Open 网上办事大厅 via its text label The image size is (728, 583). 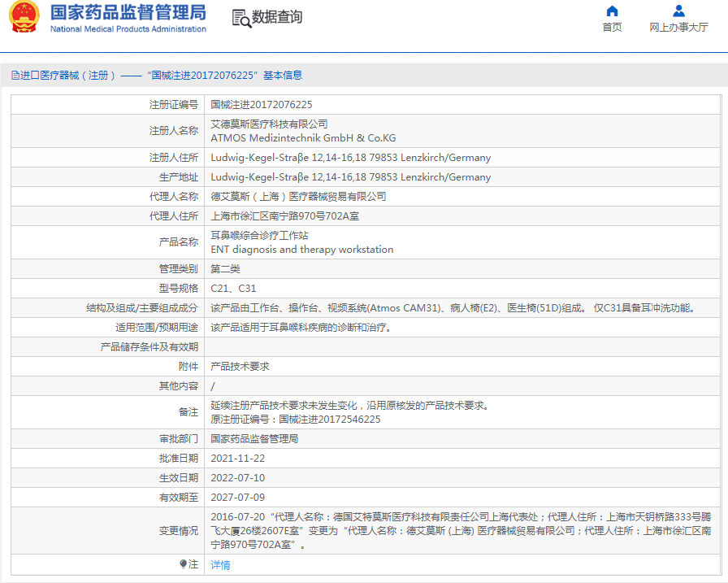678,28
